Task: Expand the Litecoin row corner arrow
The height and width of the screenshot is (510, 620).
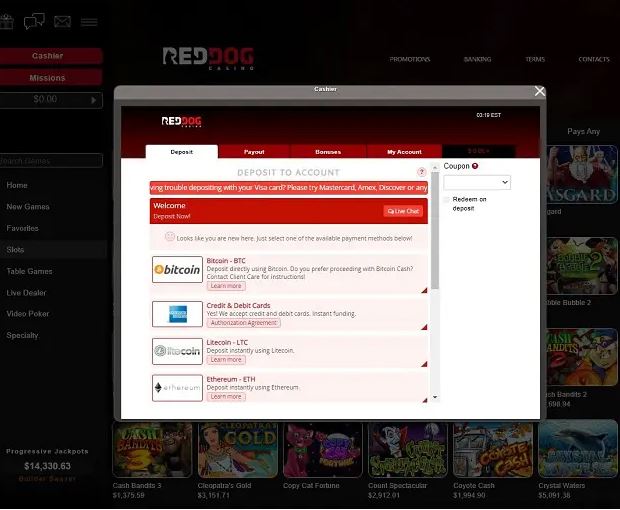Action: coord(424,364)
